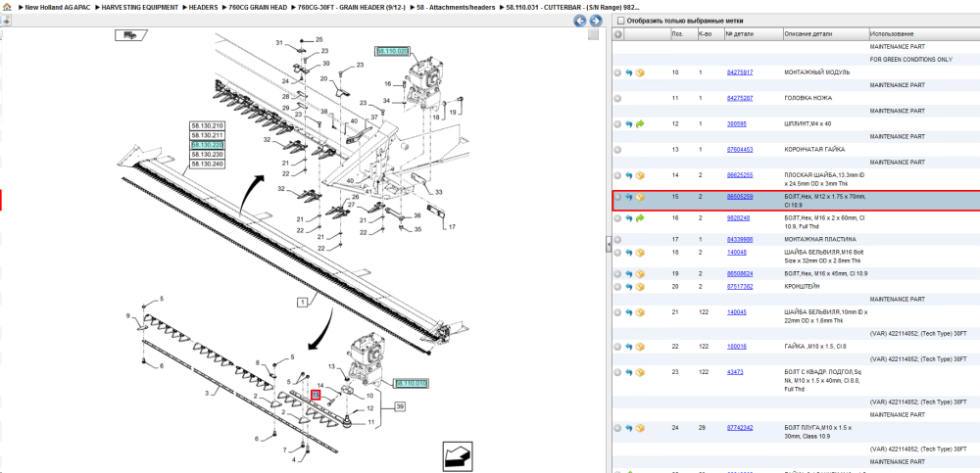Click the blue arrow icon for part 84275917
This screenshot has height=473, width=980.
coord(629,72)
